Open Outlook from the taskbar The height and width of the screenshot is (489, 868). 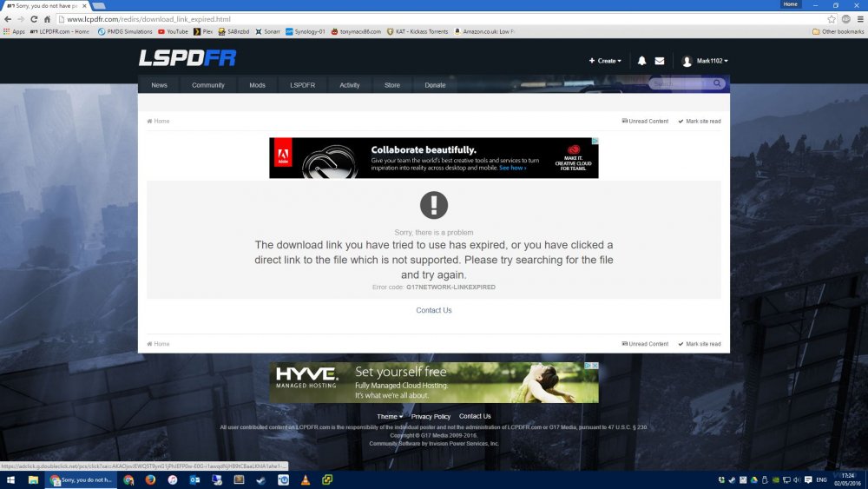click(194, 479)
